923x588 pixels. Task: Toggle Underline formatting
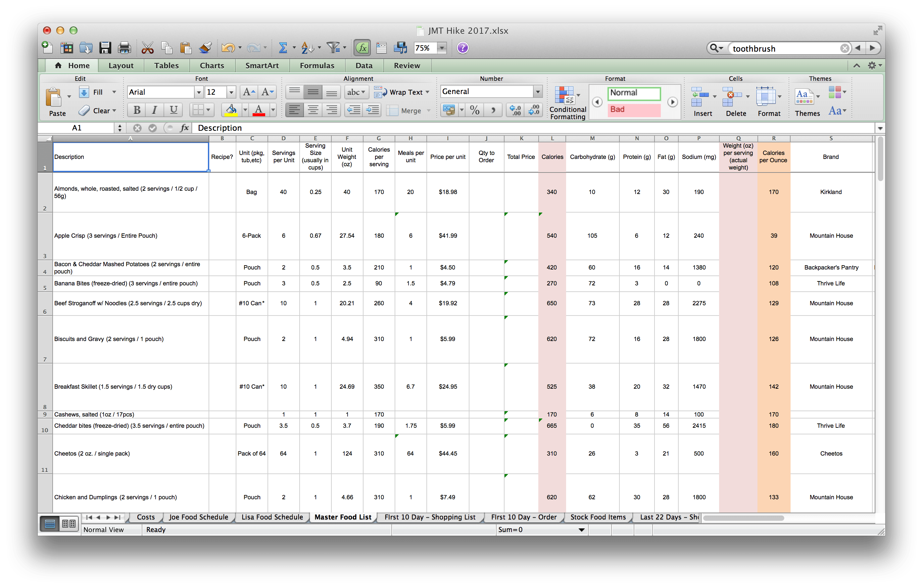click(173, 110)
